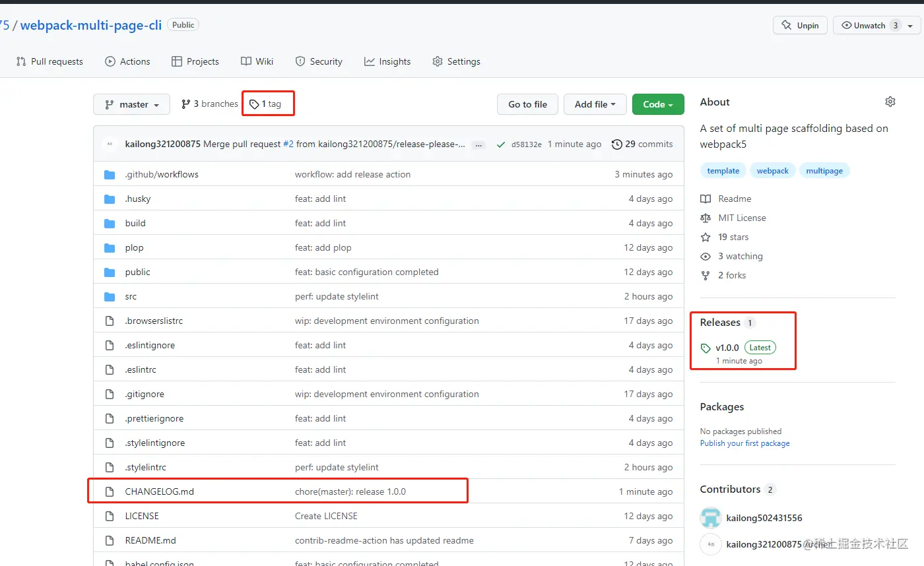
Task: Jump to Readme from About sidebar
Action: (x=726, y=199)
